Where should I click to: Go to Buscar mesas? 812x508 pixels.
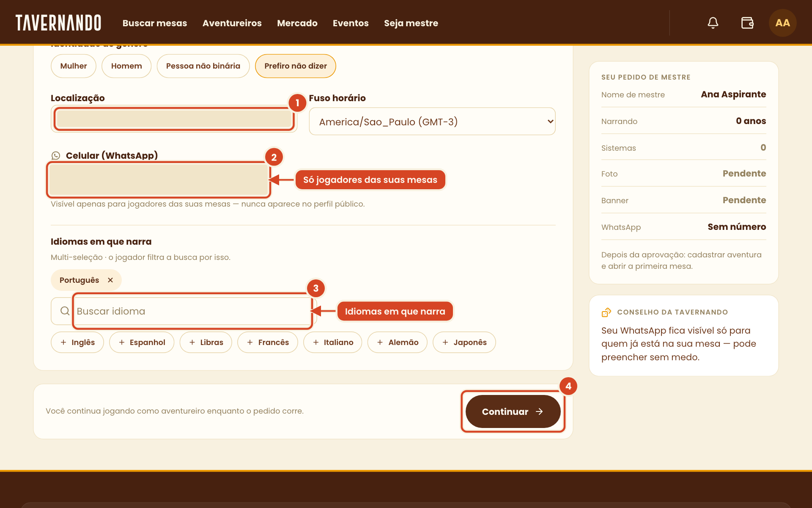[x=155, y=23]
